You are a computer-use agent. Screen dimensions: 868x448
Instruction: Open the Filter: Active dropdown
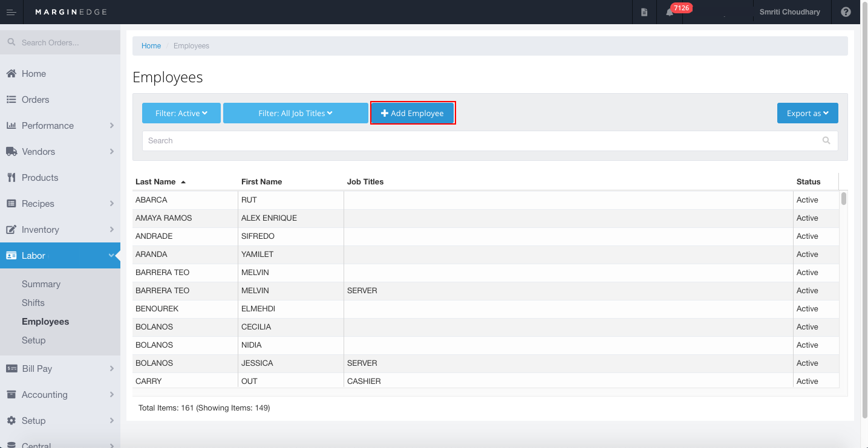(181, 113)
